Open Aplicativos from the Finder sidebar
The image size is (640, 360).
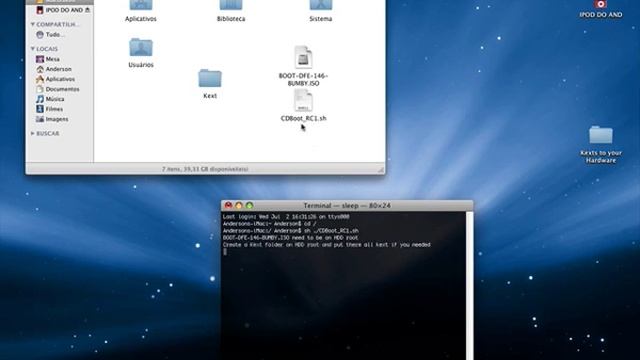tap(56, 79)
